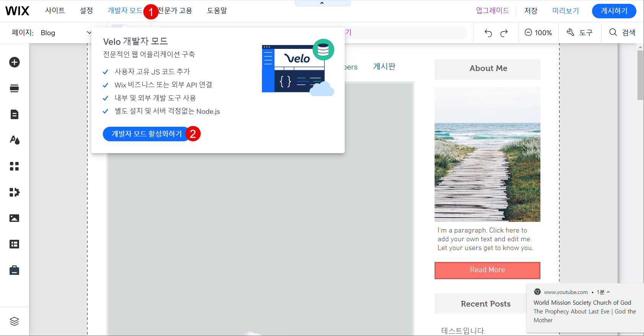Open the 전문가 고용 menu

175,11
